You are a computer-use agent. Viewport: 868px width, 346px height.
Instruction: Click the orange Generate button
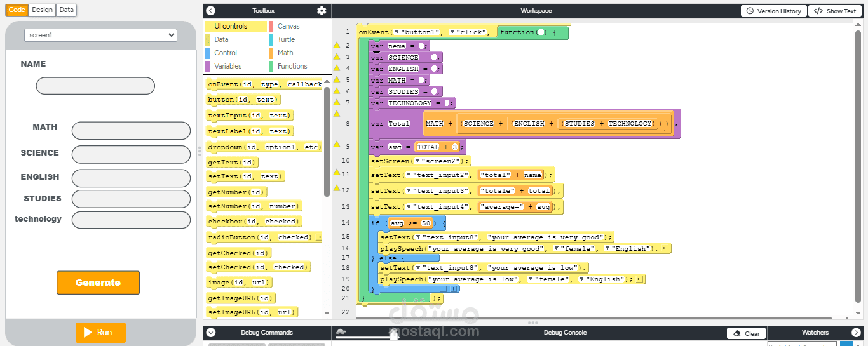pos(98,283)
